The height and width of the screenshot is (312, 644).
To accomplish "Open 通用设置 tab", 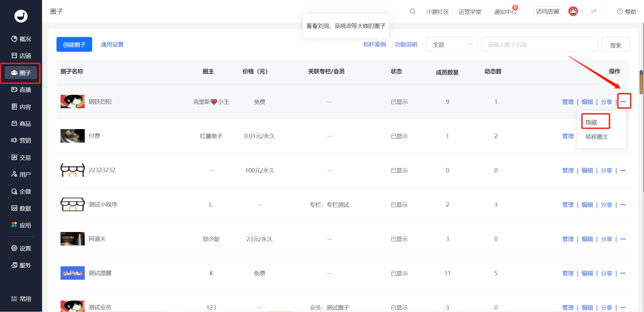I will pos(112,44).
